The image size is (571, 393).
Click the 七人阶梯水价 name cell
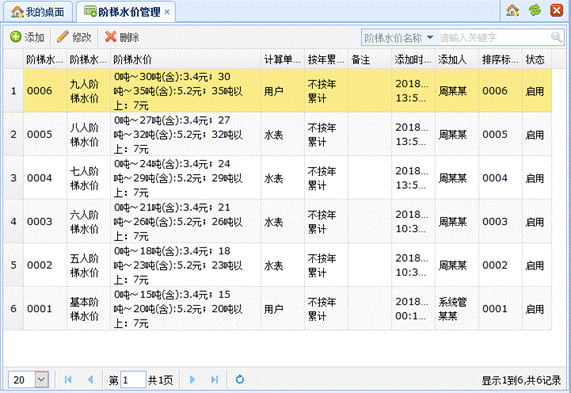pos(88,178)
